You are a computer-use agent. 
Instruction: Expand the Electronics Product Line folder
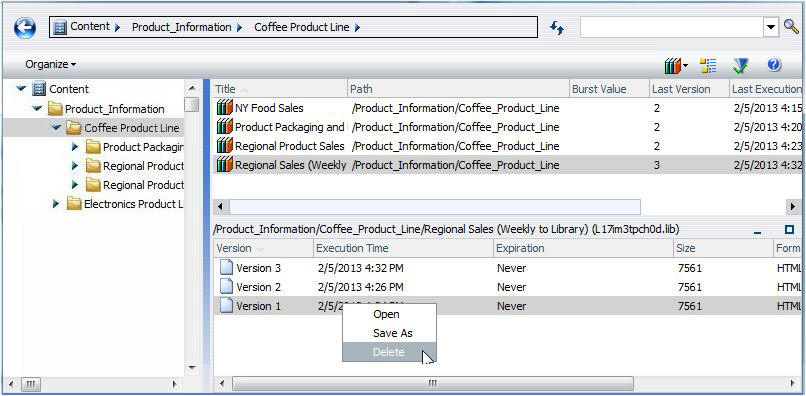(x=57, y=204)
